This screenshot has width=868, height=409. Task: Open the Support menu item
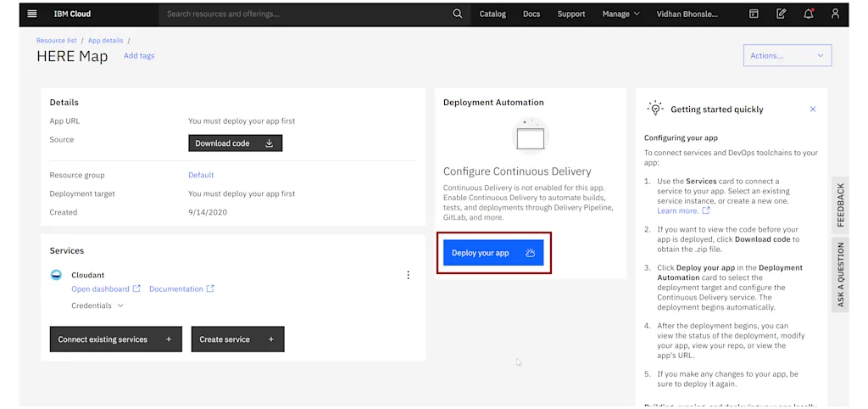pyautogui.click(x=571, y=14)
